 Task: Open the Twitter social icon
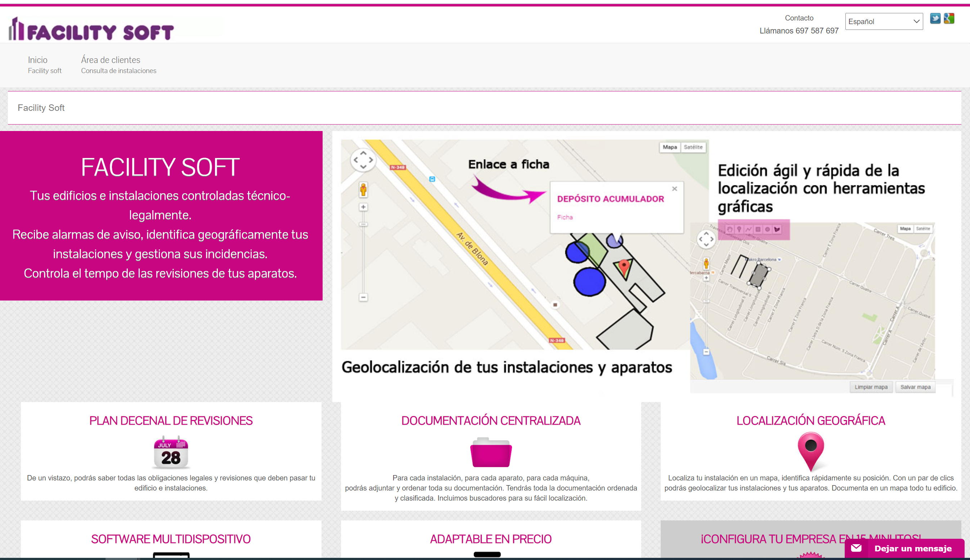click(935, 18)
